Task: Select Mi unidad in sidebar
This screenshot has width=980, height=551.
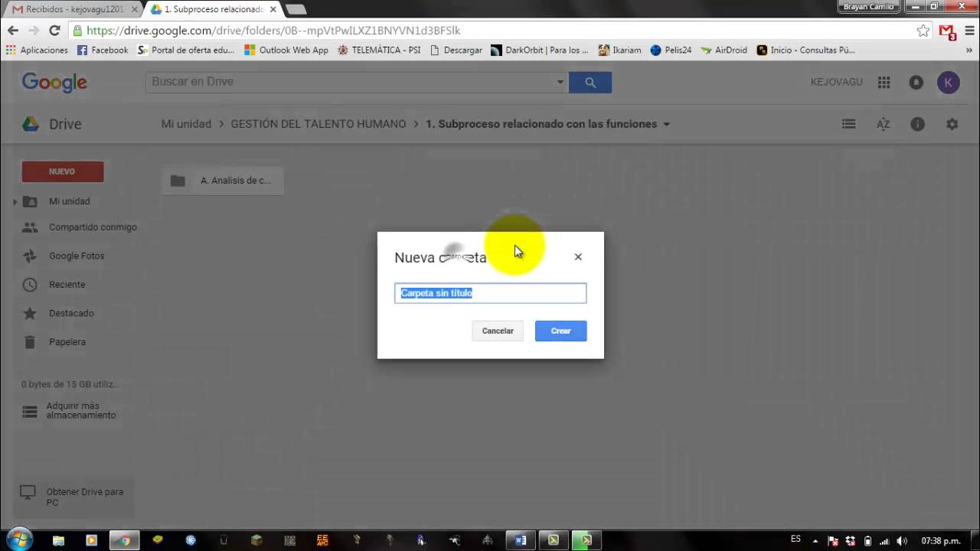Action: pyautogui.click(x=70, y=201)
